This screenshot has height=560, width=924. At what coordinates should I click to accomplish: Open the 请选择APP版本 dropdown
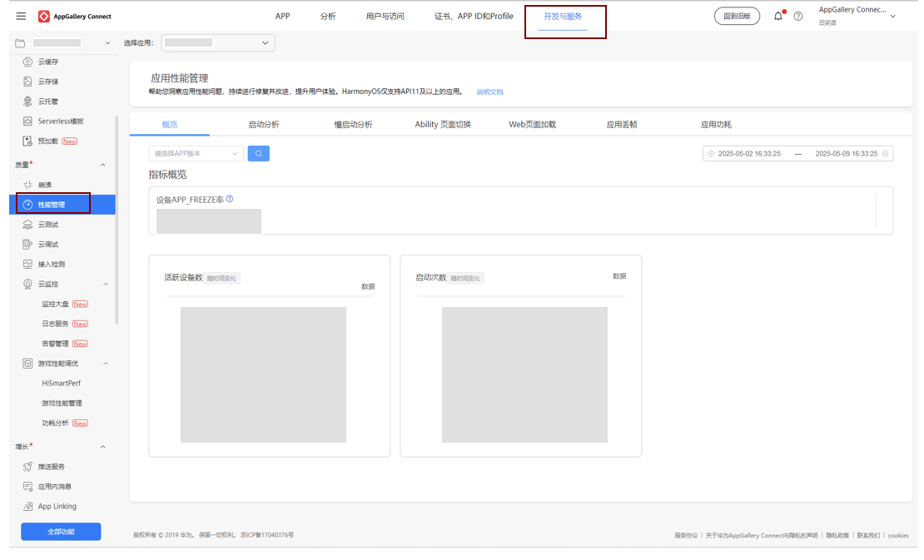pyautogui.click(x=196, y=153)
